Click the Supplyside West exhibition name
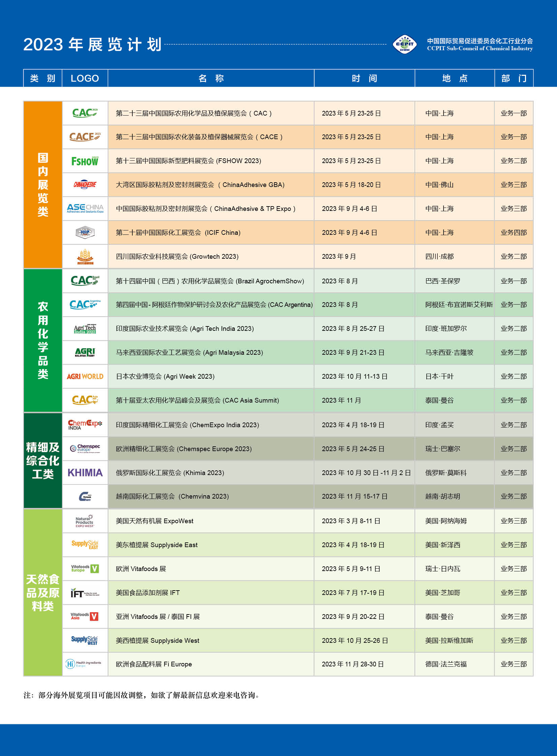Screen dimensions: 557x756 [158, 640]
